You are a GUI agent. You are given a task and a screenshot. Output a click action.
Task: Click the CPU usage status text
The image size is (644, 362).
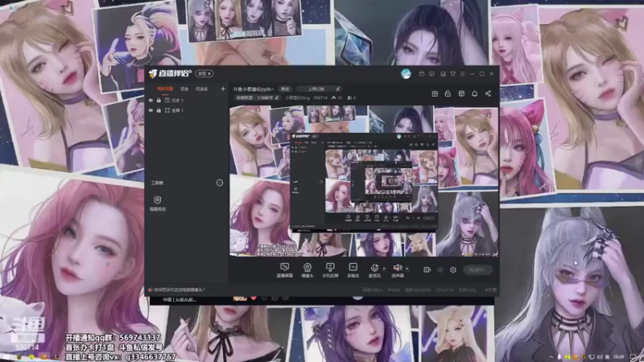click(444, 290)
